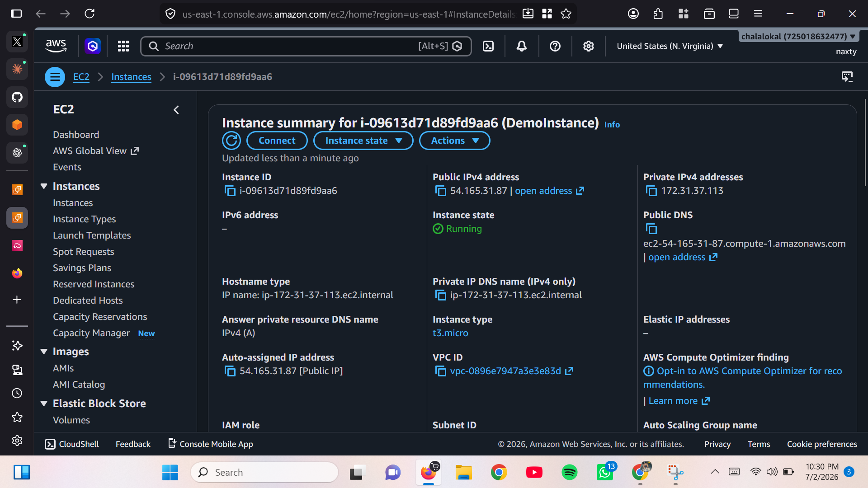Copy the Public IPv4 address 54.165.31.87
This screenshot has width=868, height=488.
(x=440, y=191)
